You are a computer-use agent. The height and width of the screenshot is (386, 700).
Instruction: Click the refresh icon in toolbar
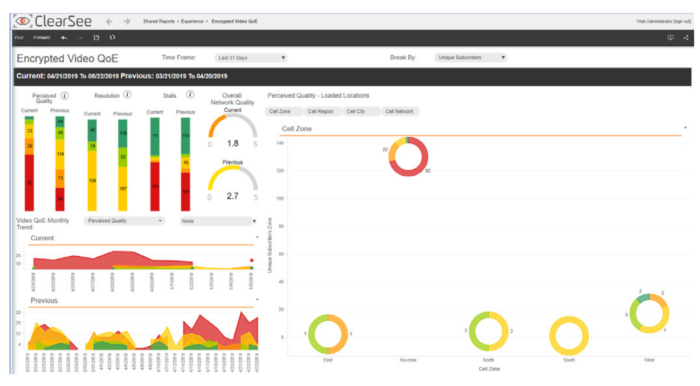[x=112, y=38]
